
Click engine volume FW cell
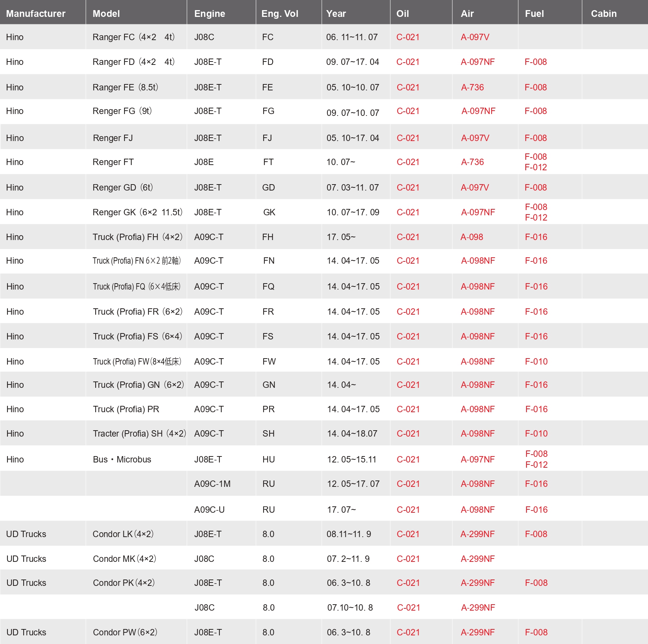click(x=269, y=362)
